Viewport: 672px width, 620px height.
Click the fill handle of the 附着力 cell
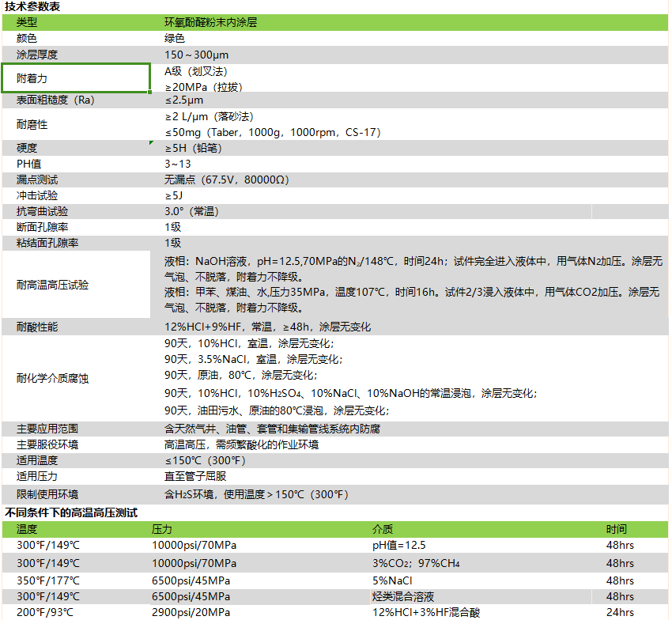pyautogui.click(x=149, y=93)
